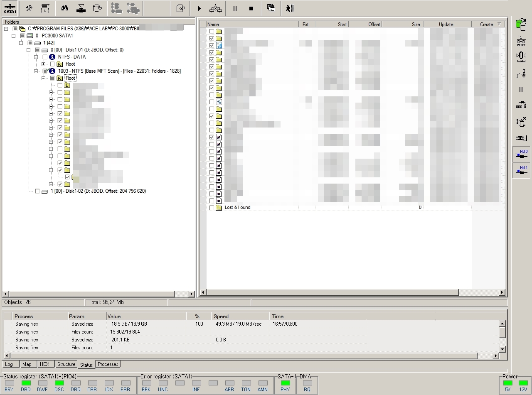Open the crossed hammer and wrench tools icon

29,8
